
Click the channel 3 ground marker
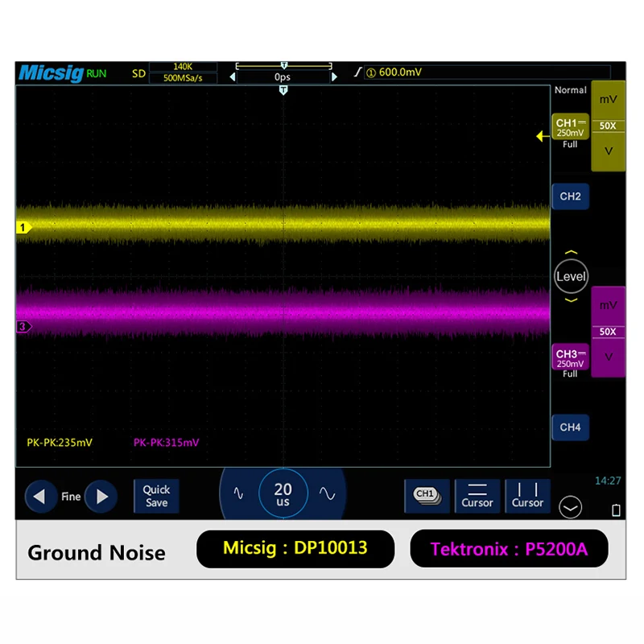point(24,327)
